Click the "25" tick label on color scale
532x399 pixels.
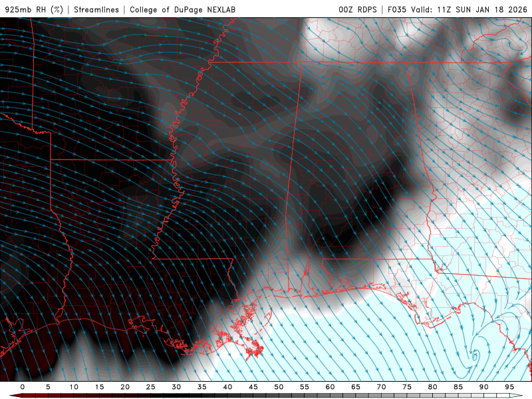coord(151,387)
